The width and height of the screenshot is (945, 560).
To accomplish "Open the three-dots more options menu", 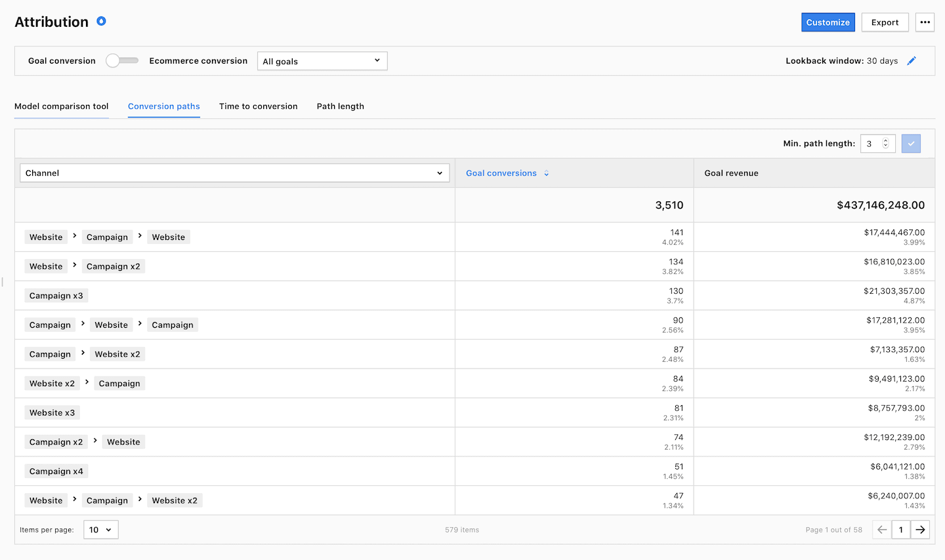I will 925,22.
